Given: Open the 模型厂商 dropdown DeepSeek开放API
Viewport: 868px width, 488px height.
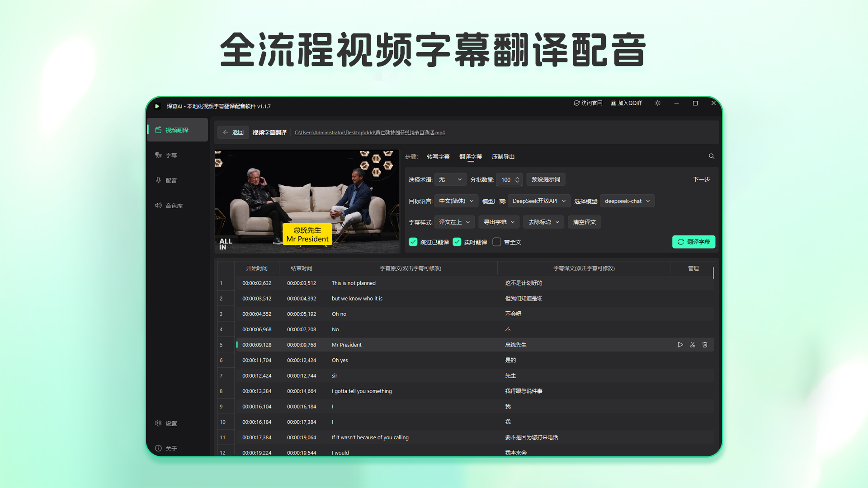Looking at the screenshot, I should (x=539, y=201).
